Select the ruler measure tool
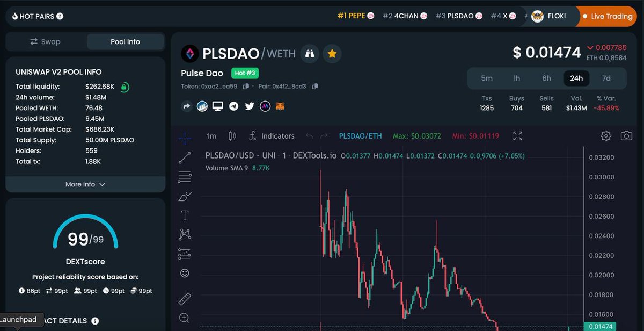The image size is (644, 331). point(185,298)
